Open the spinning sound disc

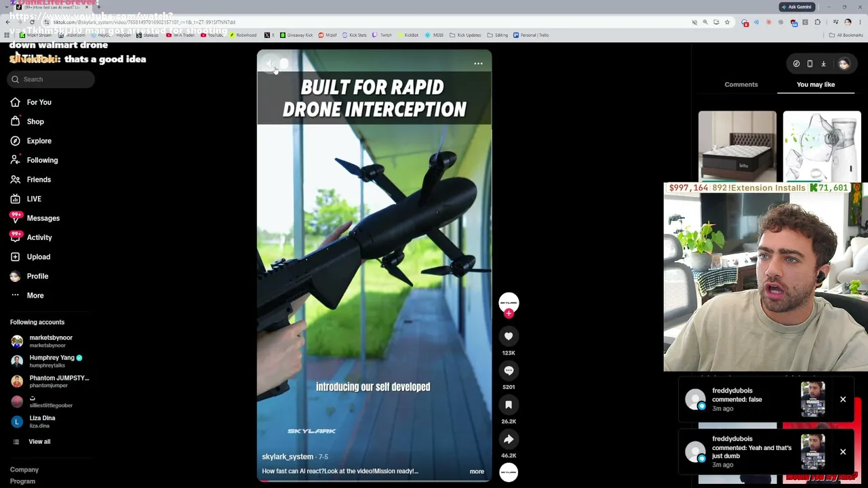pos(509,472)
